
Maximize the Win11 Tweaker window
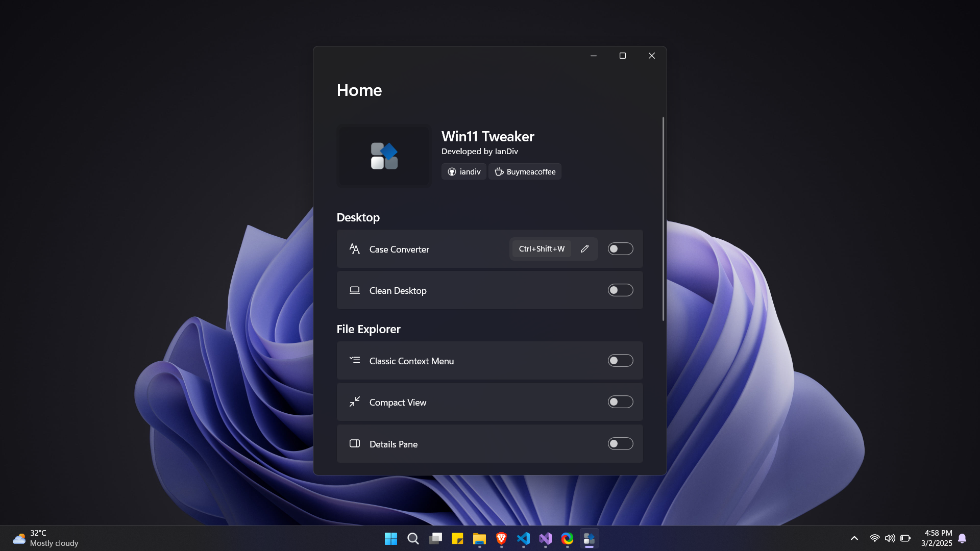pyautogui.click(x=622, y=56)
